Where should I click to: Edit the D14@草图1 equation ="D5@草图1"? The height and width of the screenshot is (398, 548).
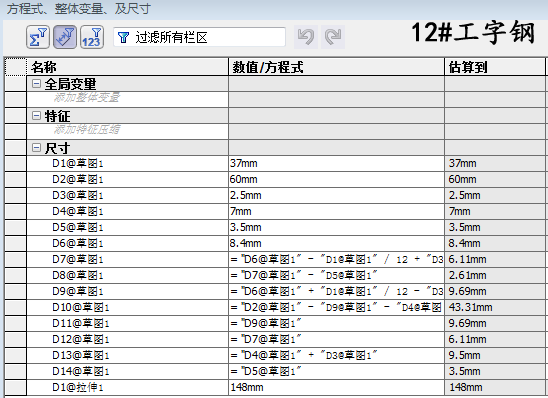point(337,372)
